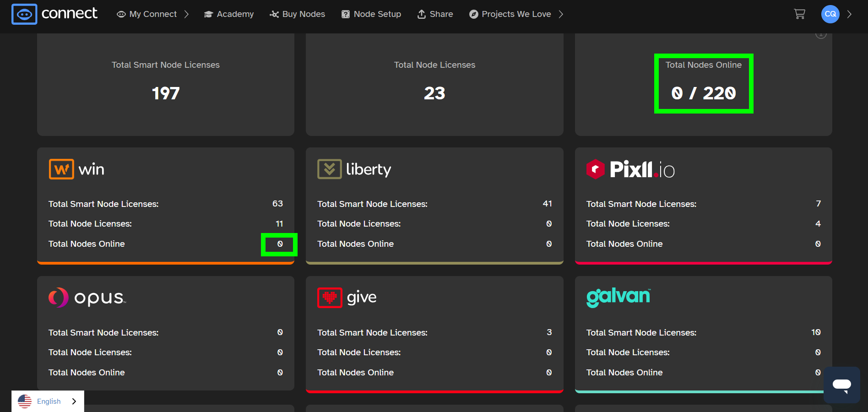This screenshot has width=868, height=412.
Task: Open the CQ user avatar
Action: click(x=830, y=14)
